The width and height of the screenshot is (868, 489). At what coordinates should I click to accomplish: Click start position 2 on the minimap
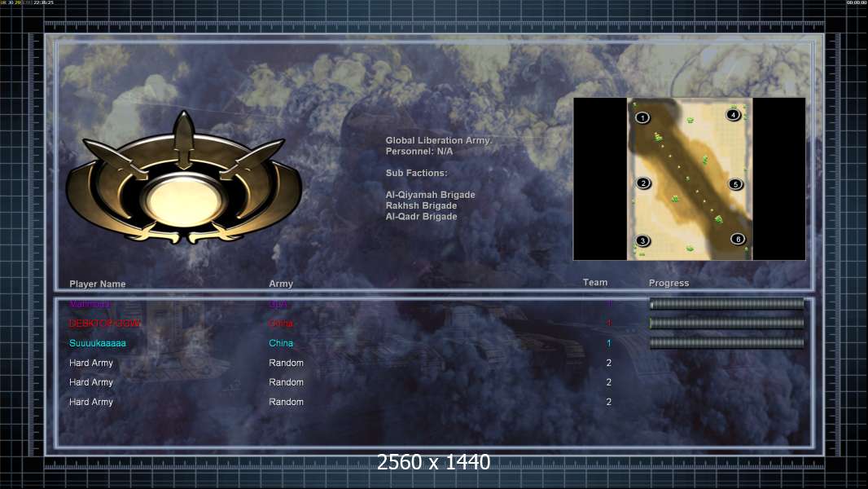[643, 183]
